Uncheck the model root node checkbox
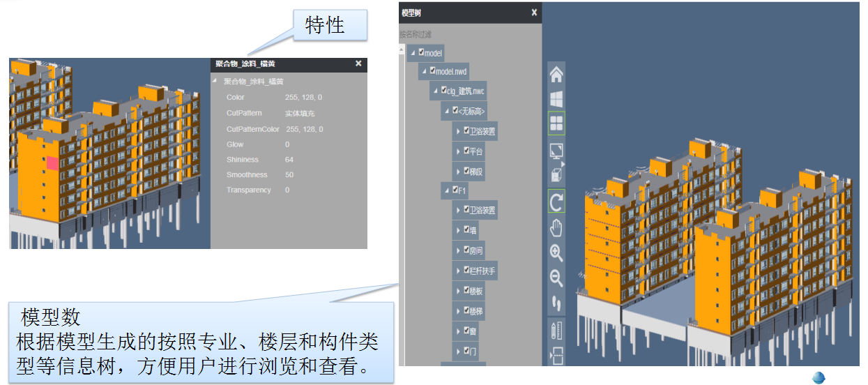The image size is (868, 385). click(x=421, y=52)
